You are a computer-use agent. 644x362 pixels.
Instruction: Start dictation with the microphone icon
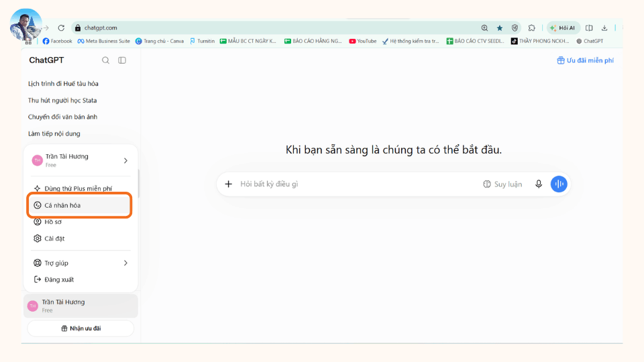539,184
